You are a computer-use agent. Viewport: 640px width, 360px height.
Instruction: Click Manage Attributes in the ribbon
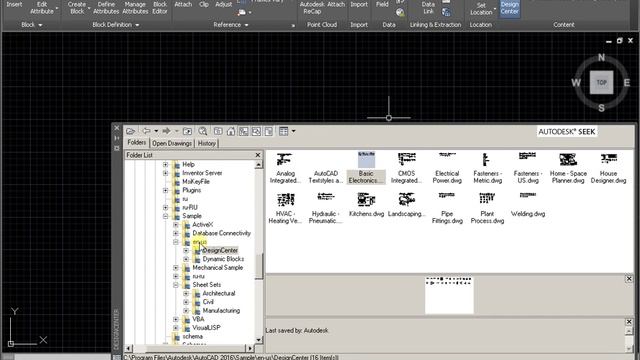[x=135, y=8]
